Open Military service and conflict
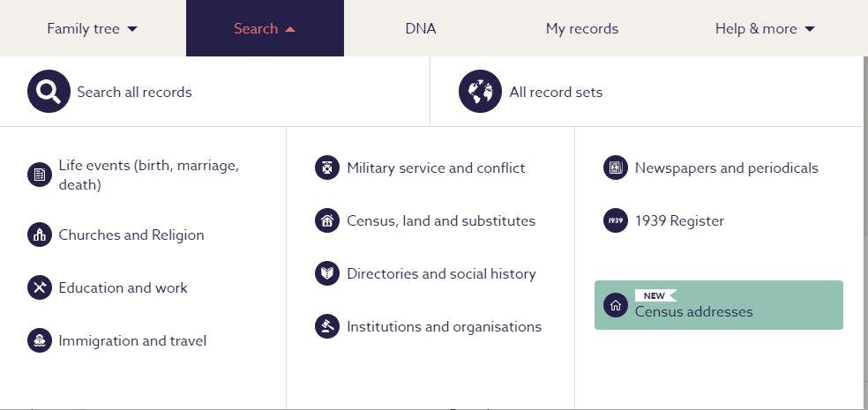The width and height of the screenshot is (868, 410). 436,168
